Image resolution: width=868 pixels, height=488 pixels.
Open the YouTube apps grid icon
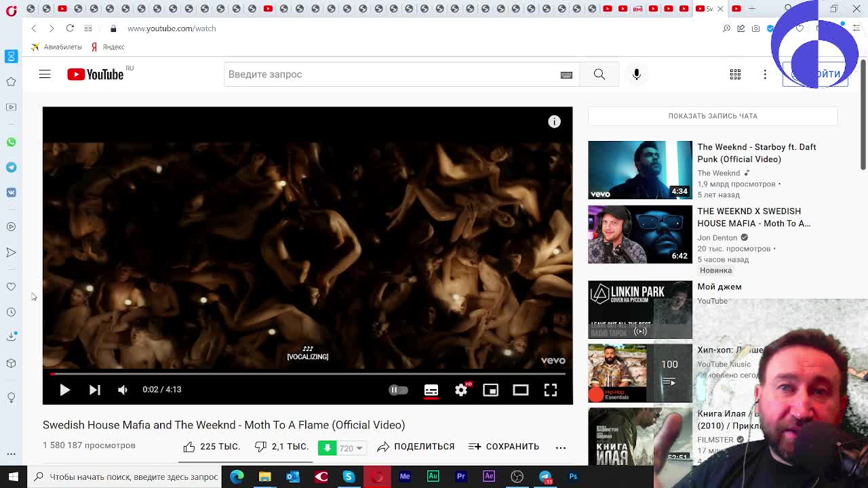coord(735,75)
